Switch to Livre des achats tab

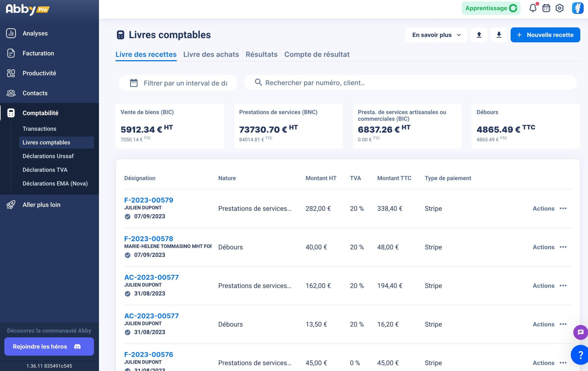[211, 54]
